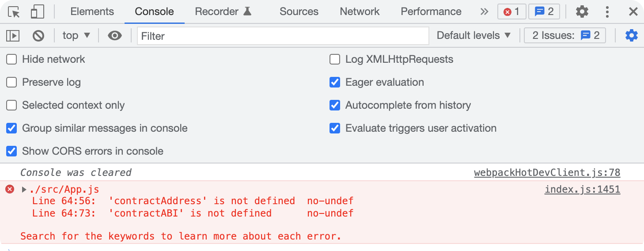This screenshot has height=251, width=644.
Task: Show the console sidebar panel icon
Action: click(x=13, y=36)
